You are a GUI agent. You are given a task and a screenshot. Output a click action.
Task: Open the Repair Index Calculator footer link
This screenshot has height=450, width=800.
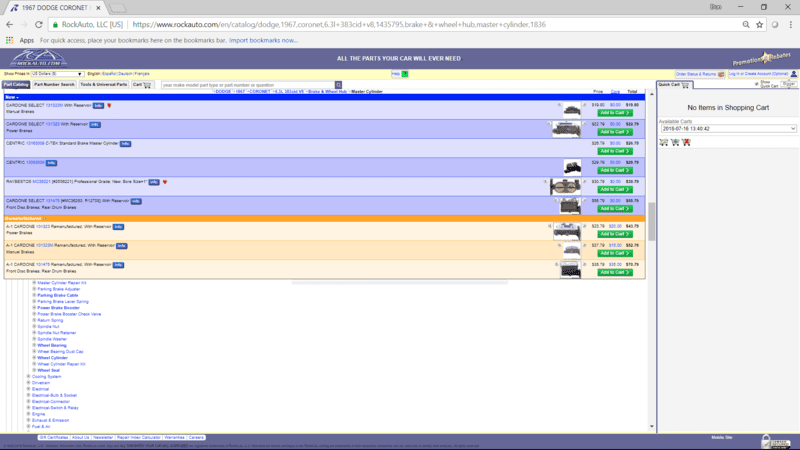click(x=138, y=437)
